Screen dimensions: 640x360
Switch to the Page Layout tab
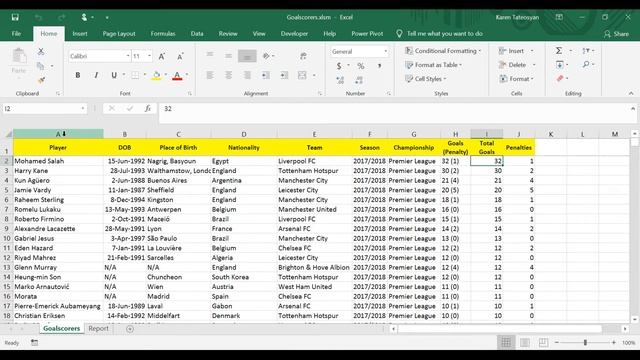[119, 33]
